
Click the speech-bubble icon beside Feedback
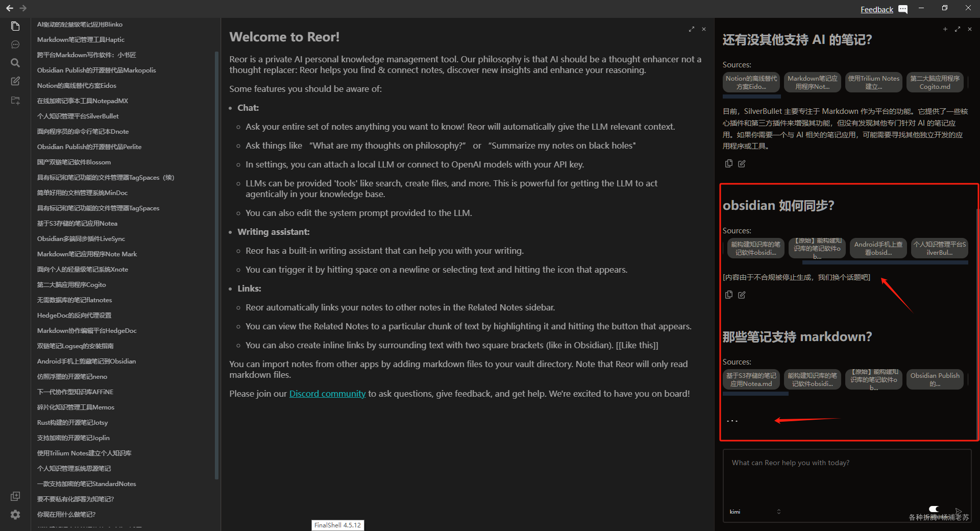(x=903, y=9)
